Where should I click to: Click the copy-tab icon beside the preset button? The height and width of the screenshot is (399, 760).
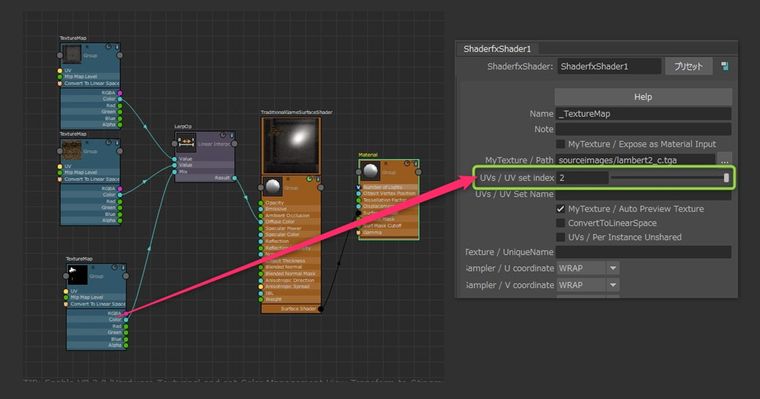(x=725, y=66)
